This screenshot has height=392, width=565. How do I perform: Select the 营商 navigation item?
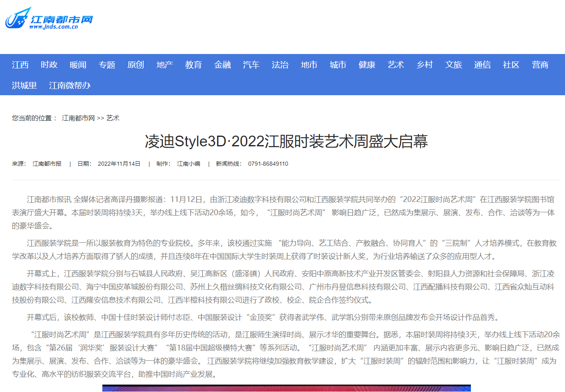pyautogui.click(x=540, y=65)
